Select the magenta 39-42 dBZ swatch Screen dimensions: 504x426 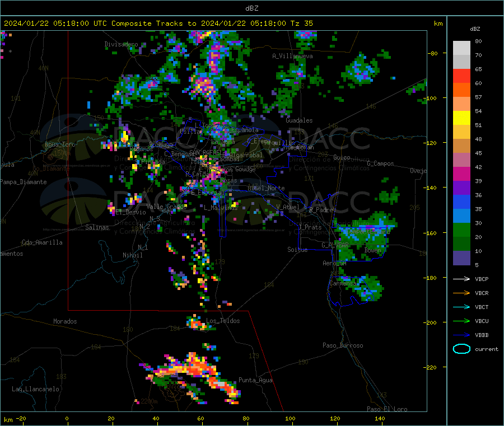461,174
